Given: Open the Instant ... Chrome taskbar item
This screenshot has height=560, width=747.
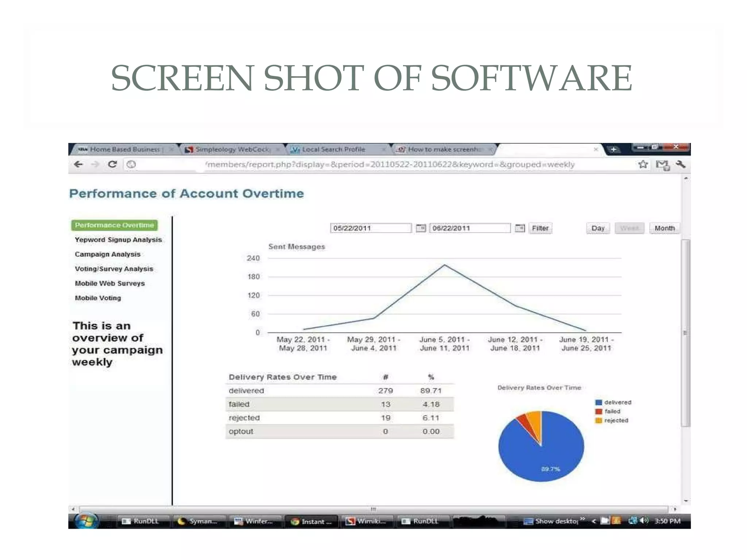Looking at the screenshot, I should [x=312, y=521].
